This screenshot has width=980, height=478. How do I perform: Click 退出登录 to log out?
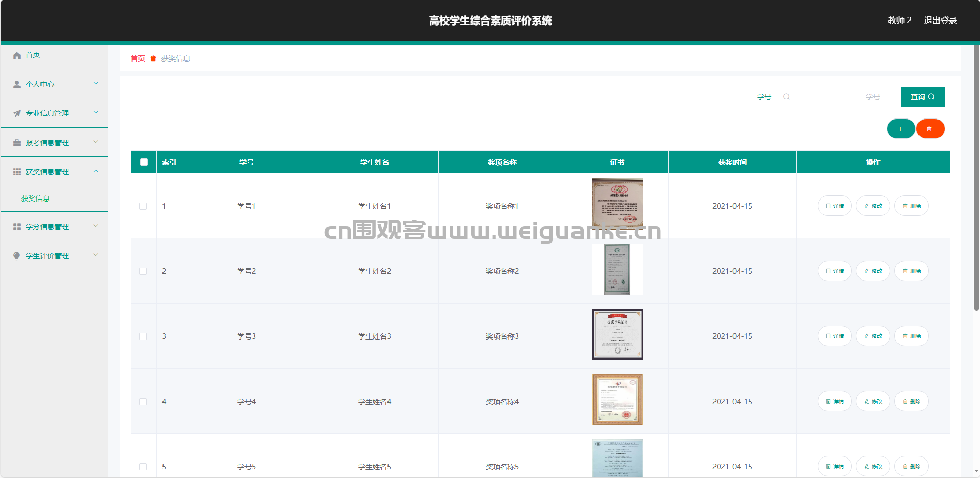click(941, 21)
